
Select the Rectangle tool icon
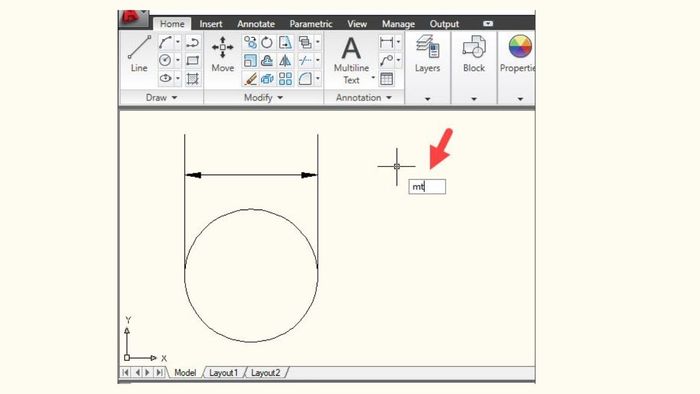[x=192, y=60]
